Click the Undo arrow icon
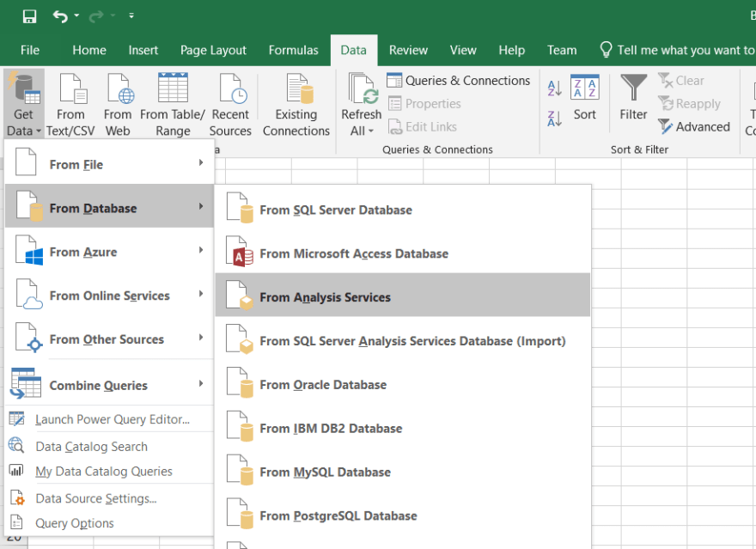 [60, 16]
